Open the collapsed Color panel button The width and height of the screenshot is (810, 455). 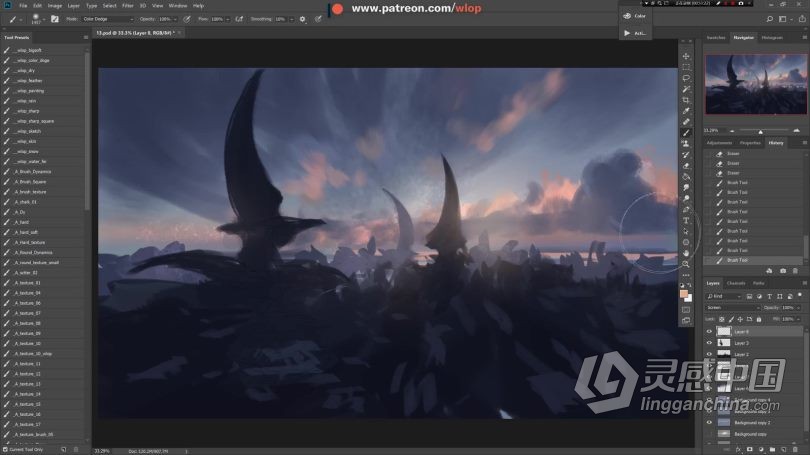click(635, 16)
